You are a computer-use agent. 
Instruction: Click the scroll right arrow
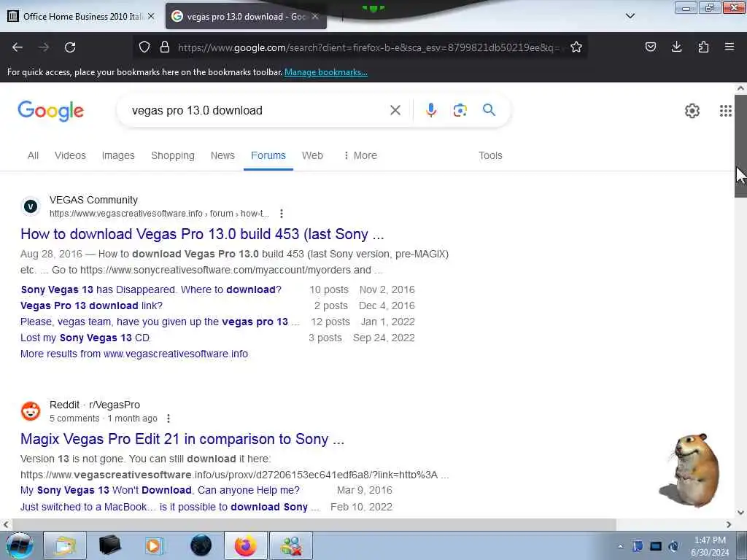coord(729,524)
